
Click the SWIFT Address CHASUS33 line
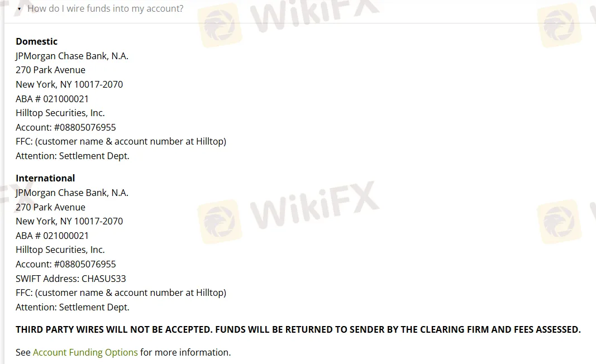point(71,278)
